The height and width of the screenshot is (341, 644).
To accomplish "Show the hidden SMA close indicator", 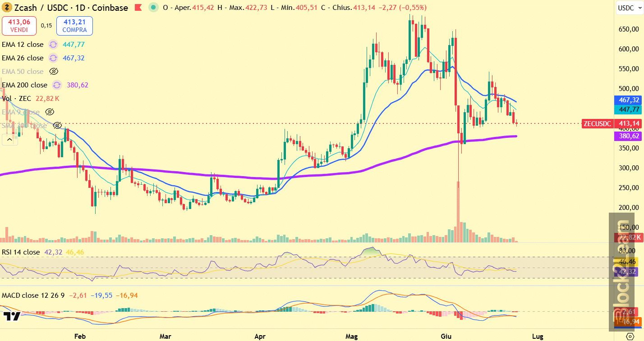I will (57, 126).
